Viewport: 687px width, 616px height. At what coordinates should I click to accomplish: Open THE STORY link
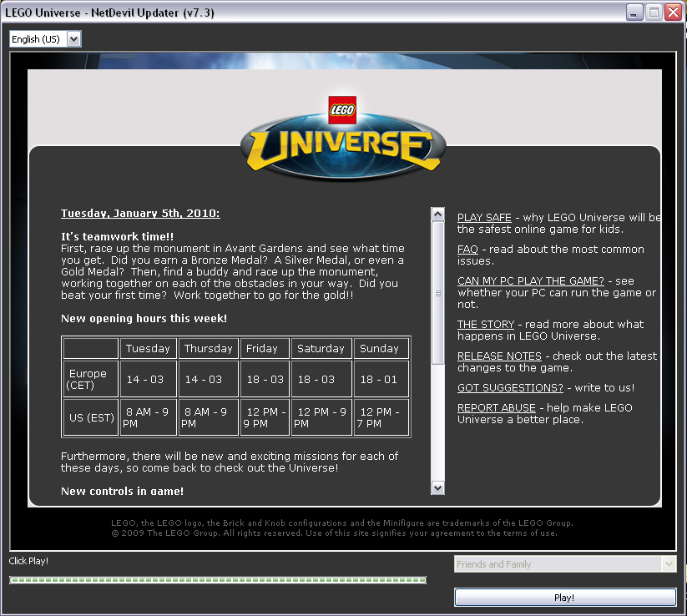(486, 324)
